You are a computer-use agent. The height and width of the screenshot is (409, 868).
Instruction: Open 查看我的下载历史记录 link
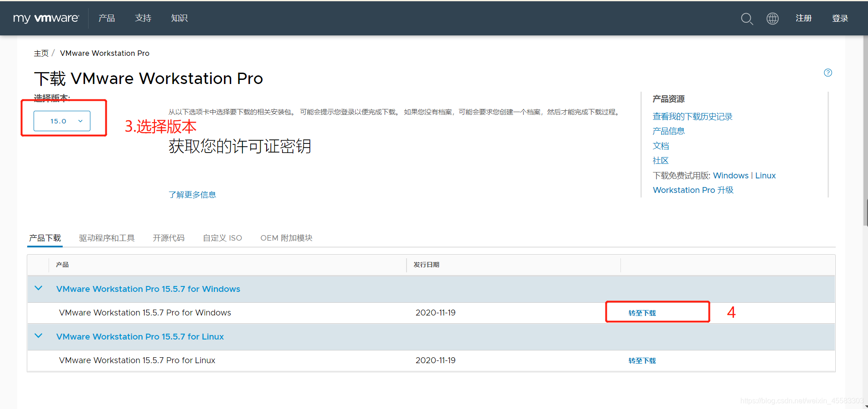point(692,117)
